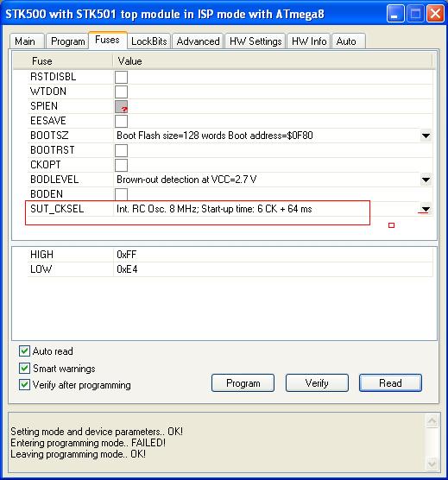448x480 pixels.
Task: Click the LOW fuse value 0xE4
Action: point(127,269)
